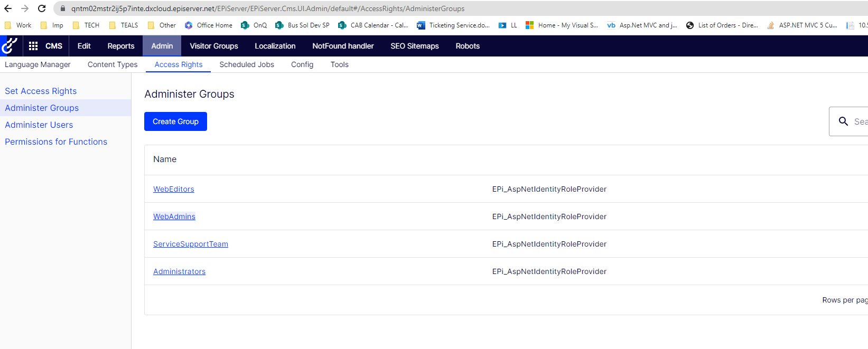
Task: Select the Scheduled Jobs tab
Action: tap(247, 64)
